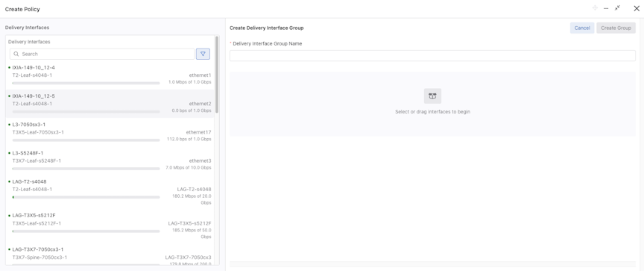644x271 pixels.
Task: Select the L3-7050sx3-1 interface
Action: pos(110,132)
